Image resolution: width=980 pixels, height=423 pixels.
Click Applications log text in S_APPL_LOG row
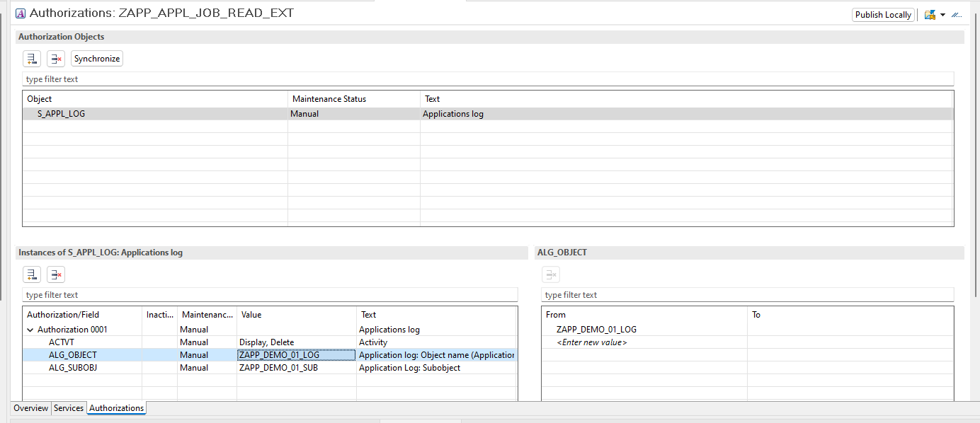[453, 114]
